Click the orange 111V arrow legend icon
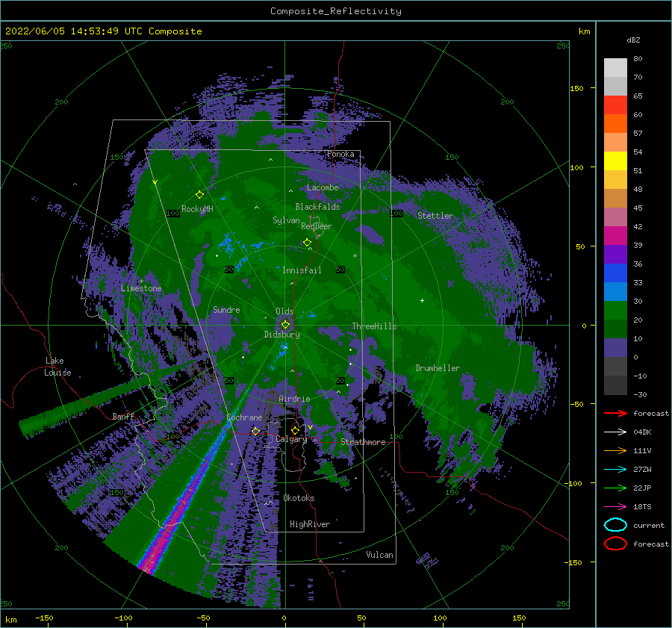 [x=615, y=450]
